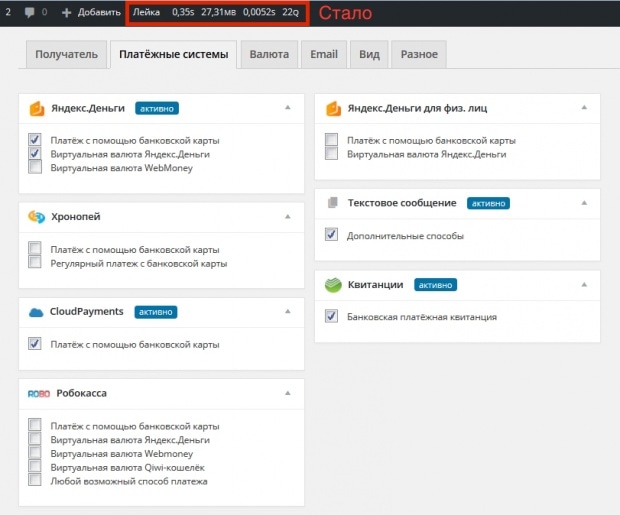Image resolution: width=620 pixels, height=515 pixels.
Task: Open the Валюта tab
Action: [x=269, y=54]
